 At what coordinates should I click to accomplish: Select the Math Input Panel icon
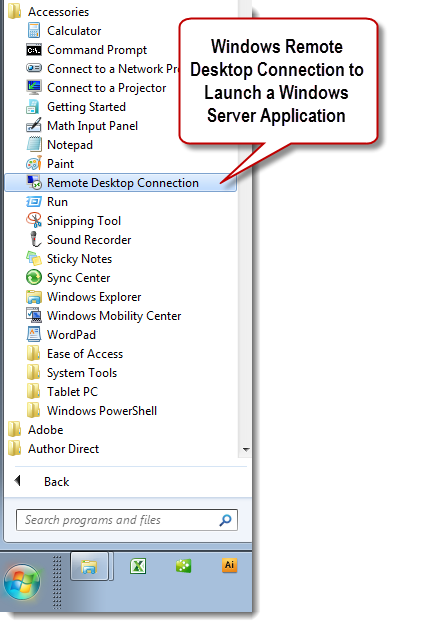(34, 125)
